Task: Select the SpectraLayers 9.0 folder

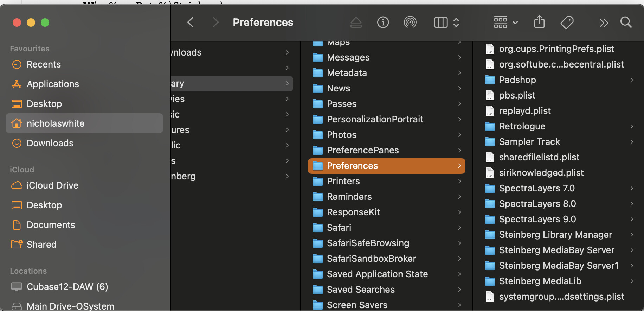Action: (x=537, y=219)
